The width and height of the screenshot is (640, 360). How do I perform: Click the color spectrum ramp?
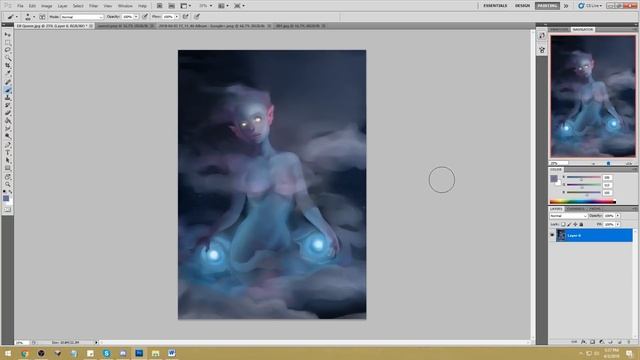(582, 201)
